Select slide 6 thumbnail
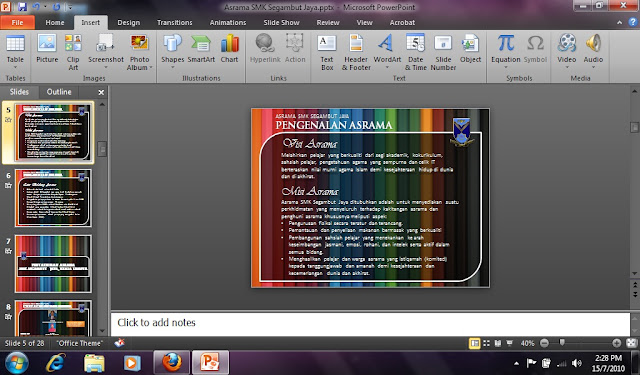Viewport: 640px width, 375px height. tap(53, 198)
